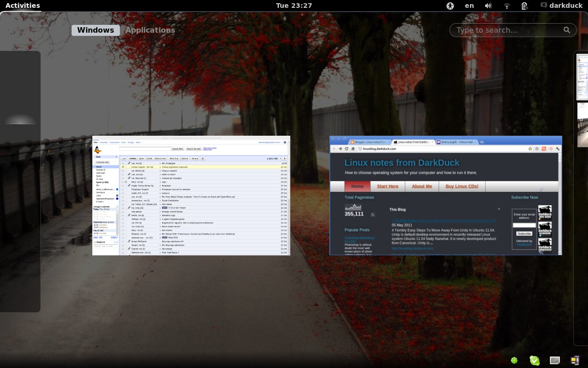Screen dimensions: 588x368
Task: Open the 'Move to' dropdown in Gmail
Action: pos(174,158)
